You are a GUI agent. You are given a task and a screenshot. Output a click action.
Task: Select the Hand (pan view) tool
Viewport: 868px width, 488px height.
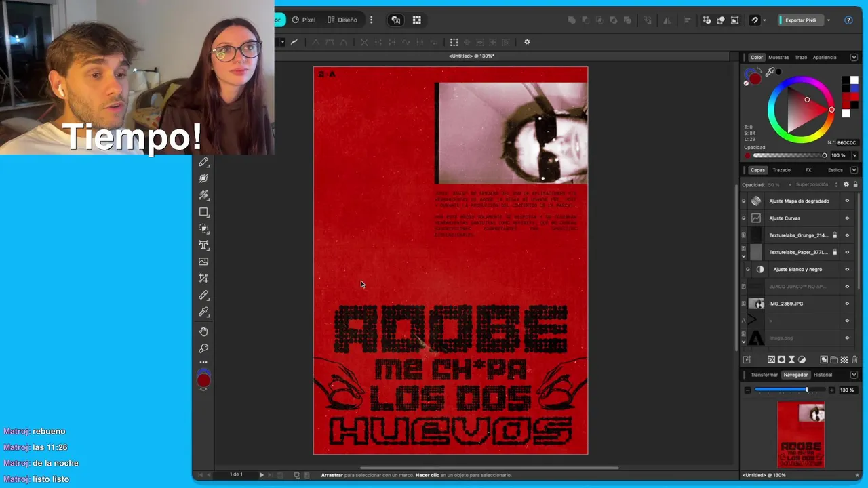click(x=203, y=332)
